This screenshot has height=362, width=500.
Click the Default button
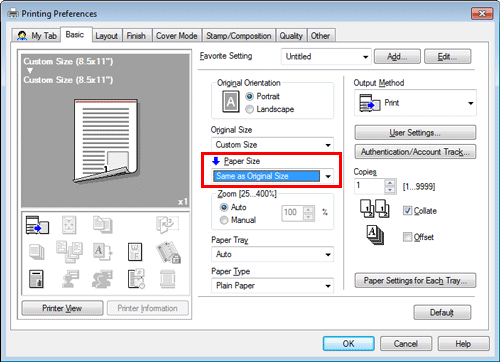[442, 313]
